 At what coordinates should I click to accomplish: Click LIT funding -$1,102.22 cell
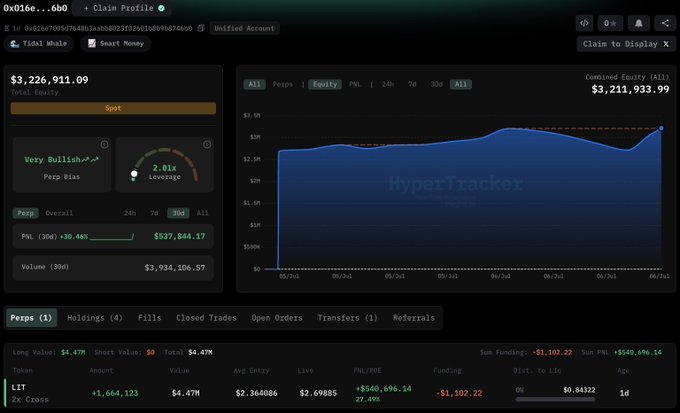pyautogui.click(x=459, y=393)
